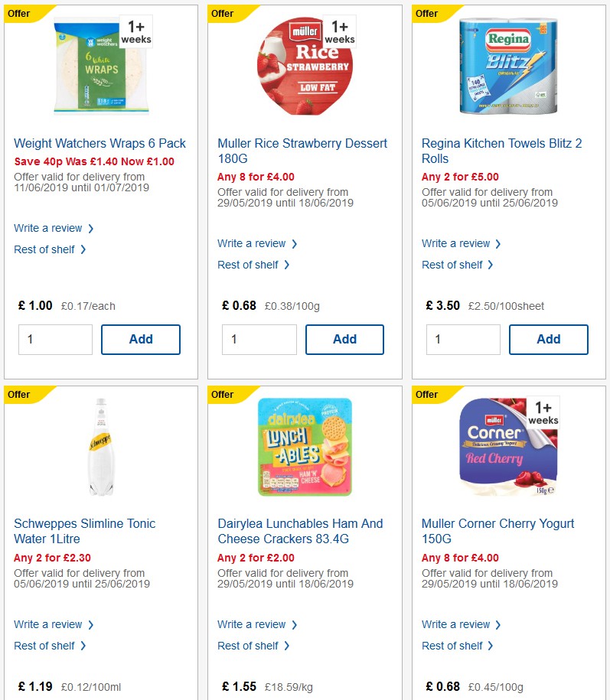
Task: Add Weight Watchers Wraps to basket
Action: 141,339
